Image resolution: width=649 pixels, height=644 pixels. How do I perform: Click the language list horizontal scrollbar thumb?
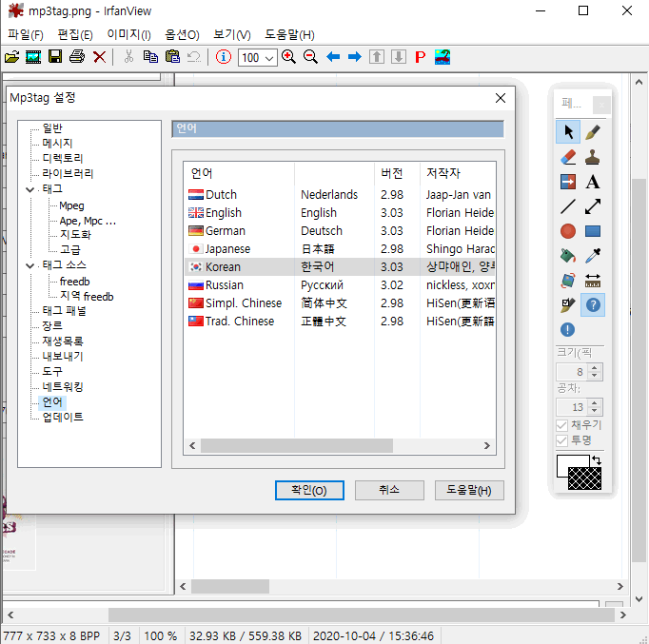click(x=297, y=445)
